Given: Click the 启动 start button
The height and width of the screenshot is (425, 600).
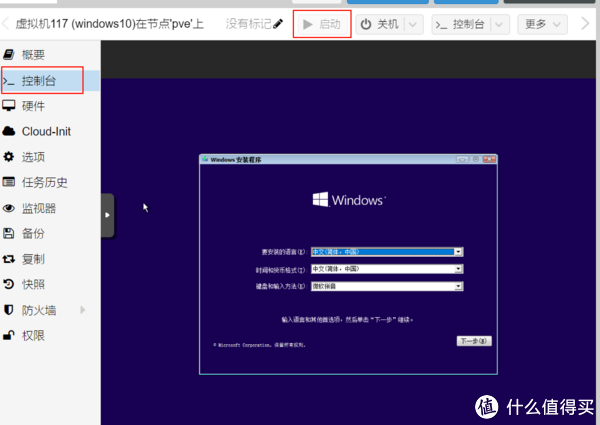Looking at the screenshot, I should click(322, 23).
